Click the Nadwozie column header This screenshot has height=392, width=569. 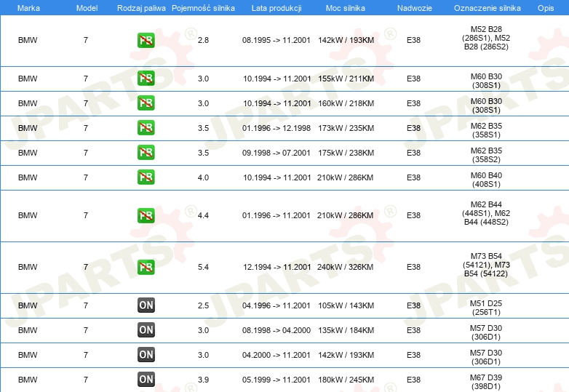[x=415, y=8]
